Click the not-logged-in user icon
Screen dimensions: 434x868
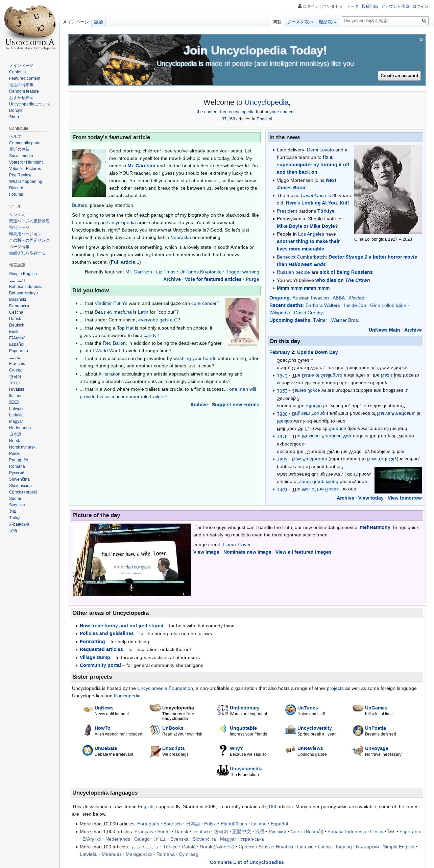pyautogui.click(x=299, y=6)
